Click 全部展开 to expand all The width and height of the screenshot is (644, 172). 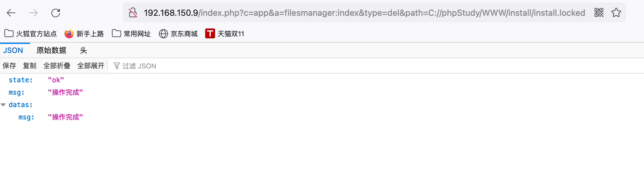click(x=91, y=66)
